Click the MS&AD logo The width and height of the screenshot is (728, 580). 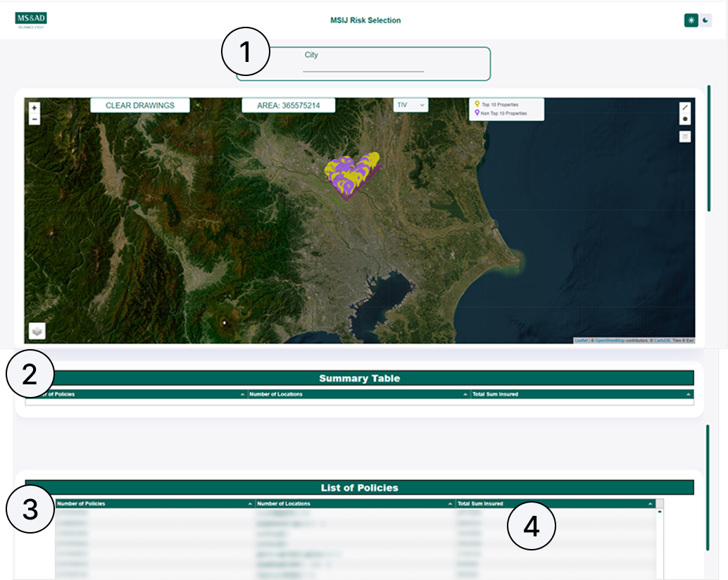pyautogui.click(x=31, y=20)
